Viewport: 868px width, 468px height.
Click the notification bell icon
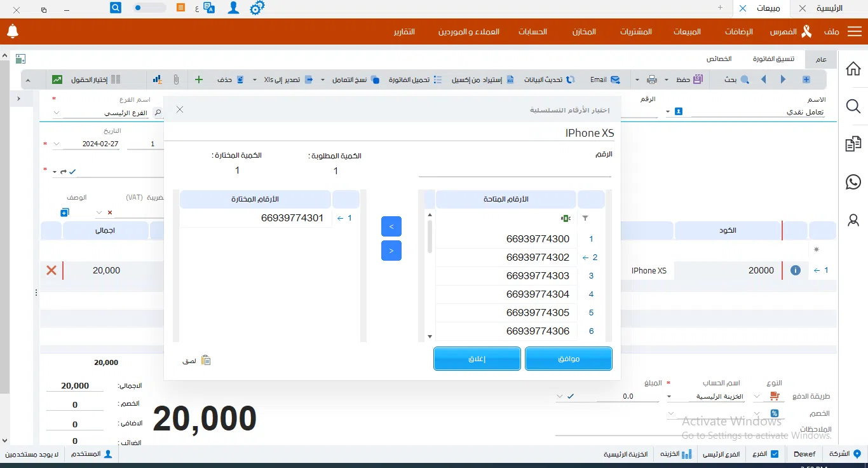point(13,31)
